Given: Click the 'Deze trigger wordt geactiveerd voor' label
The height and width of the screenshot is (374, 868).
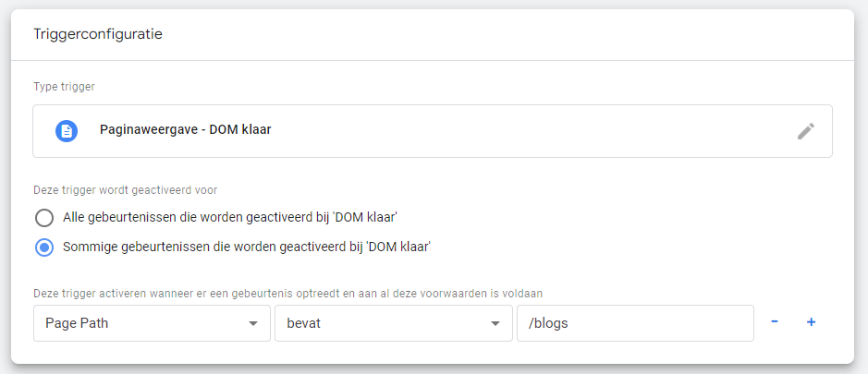Looking at the screenshot, I should 125,190.
